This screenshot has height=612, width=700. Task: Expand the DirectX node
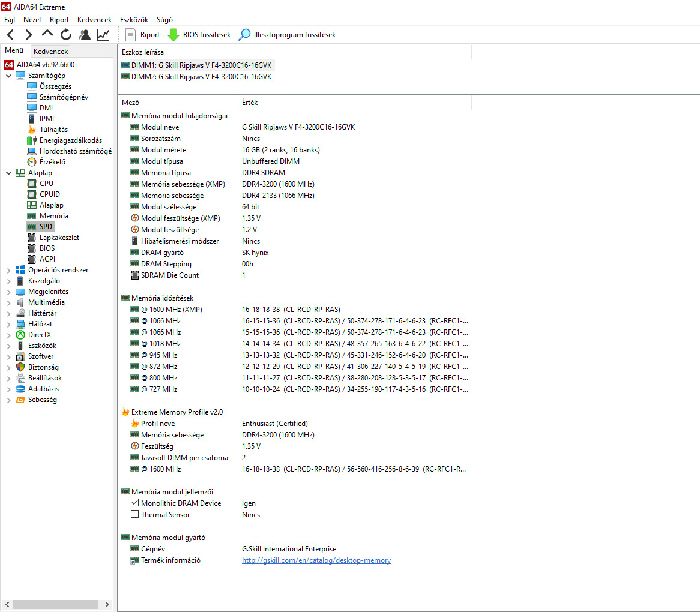pyautogui.click(x=8, y=335)
